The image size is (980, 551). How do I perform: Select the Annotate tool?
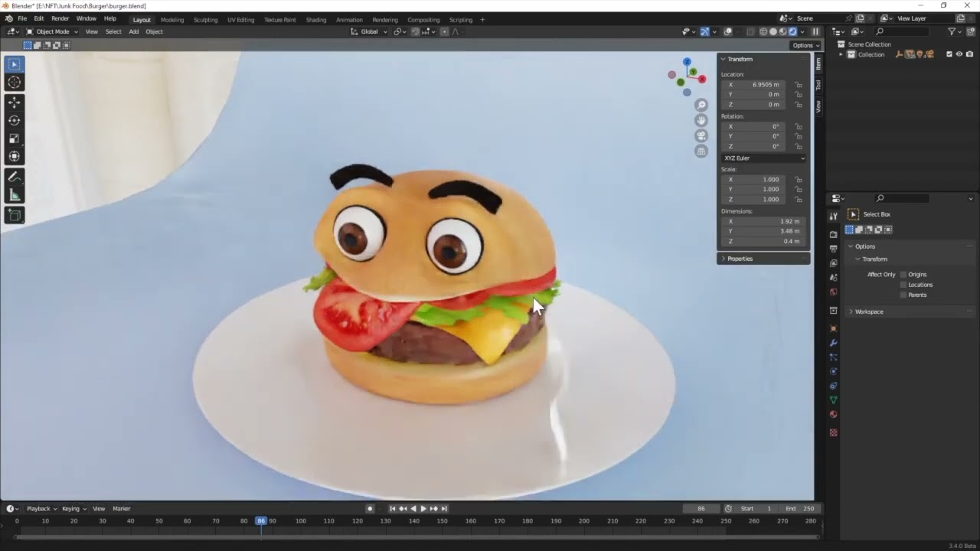[14, 177]
